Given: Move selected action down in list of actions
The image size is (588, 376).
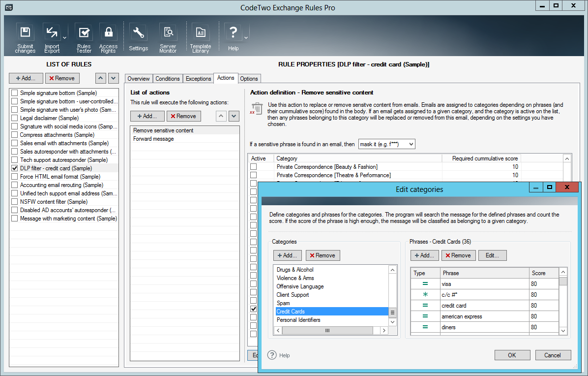Looking at the screenshot, I should 234,116.
